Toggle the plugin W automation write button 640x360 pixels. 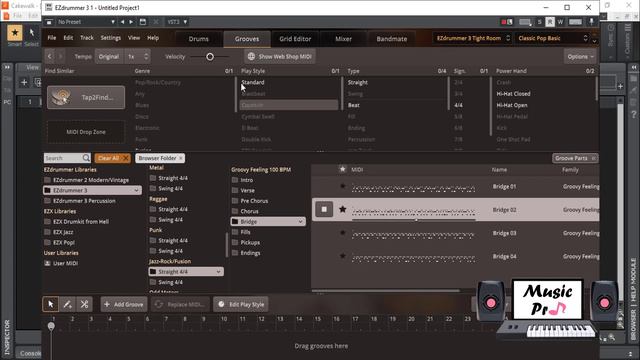point(560,22)
